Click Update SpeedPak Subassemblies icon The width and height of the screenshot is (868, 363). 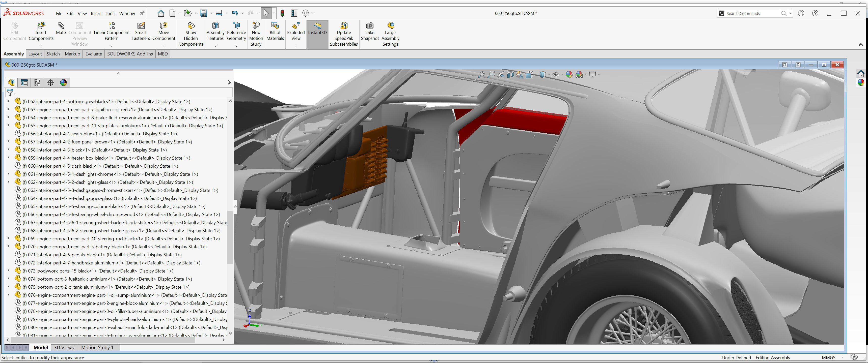pos(344,26)
